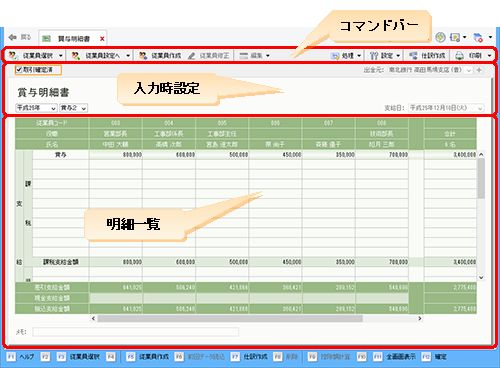Close the 賞与明細書 tab

tap(102, 39)
